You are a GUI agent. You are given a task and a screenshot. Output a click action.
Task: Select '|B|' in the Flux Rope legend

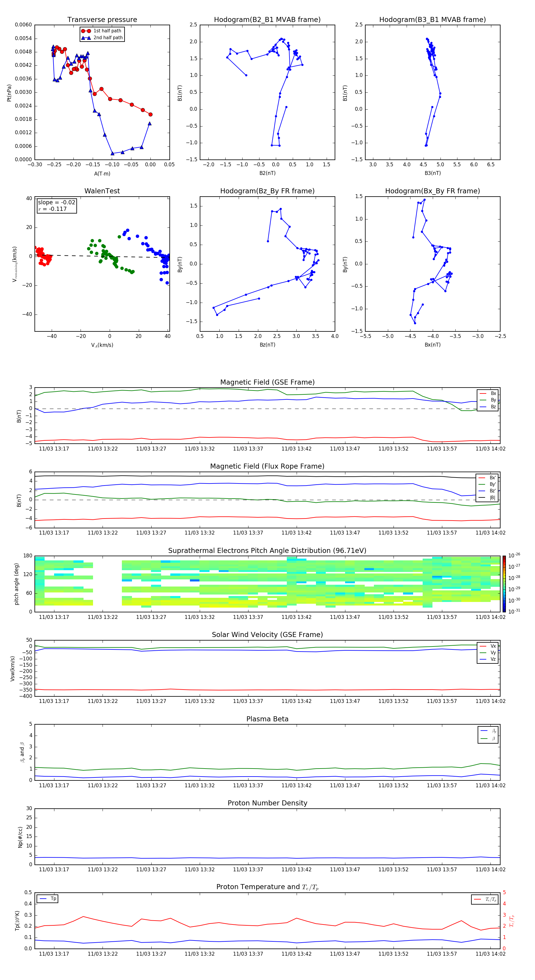(x=487, y=498)
